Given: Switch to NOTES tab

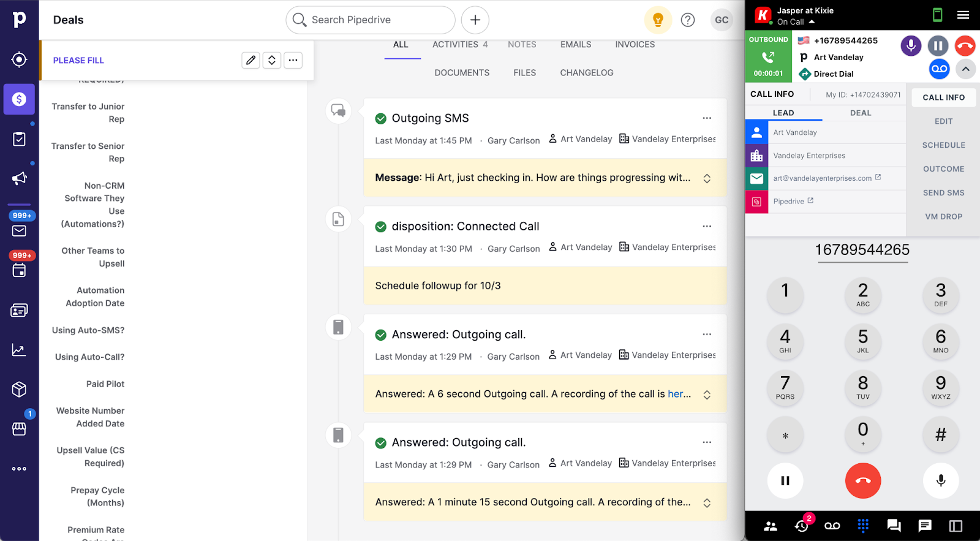Looking at the screenshot, I should click(x=522, y=45).
